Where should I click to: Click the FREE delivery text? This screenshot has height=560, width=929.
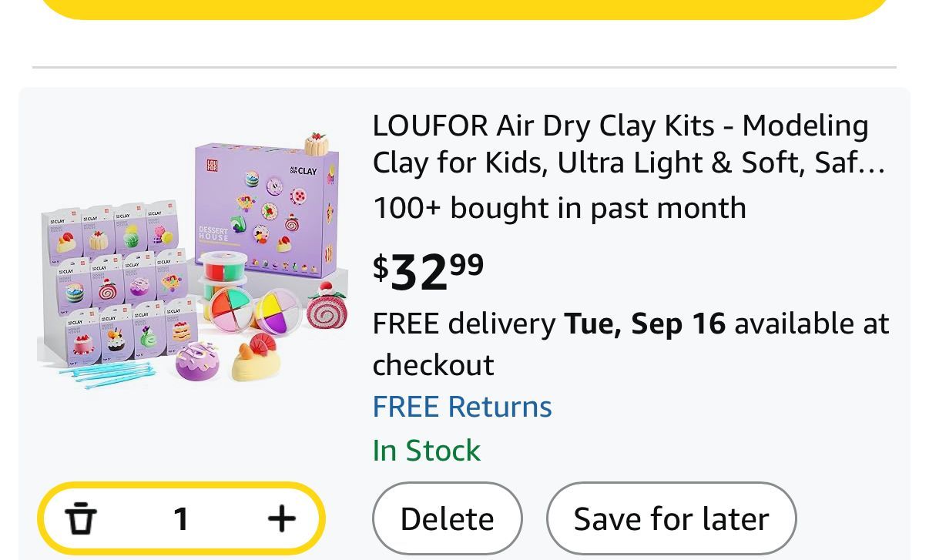(x=464, y=324)
